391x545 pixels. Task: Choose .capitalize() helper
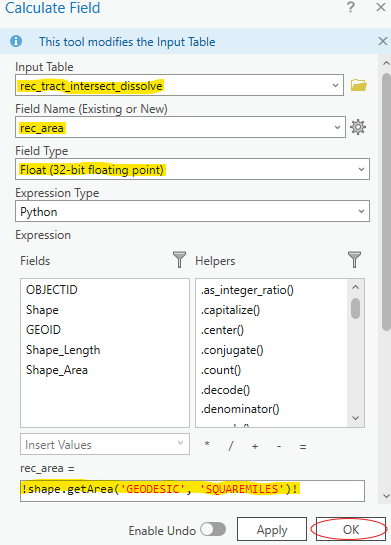[230, 310]
